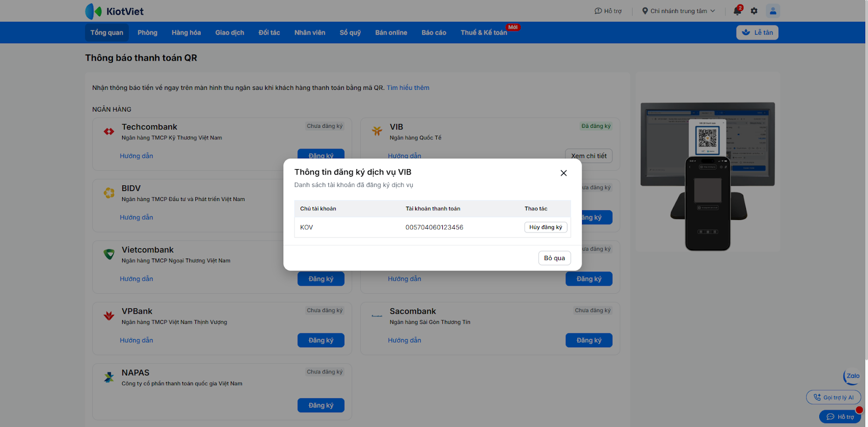Open the user account avatar menu

pos(773,10)
